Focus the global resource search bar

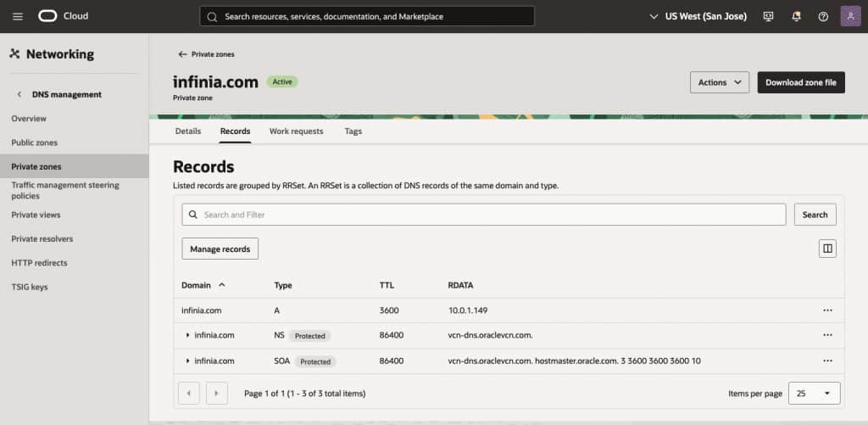367,16
